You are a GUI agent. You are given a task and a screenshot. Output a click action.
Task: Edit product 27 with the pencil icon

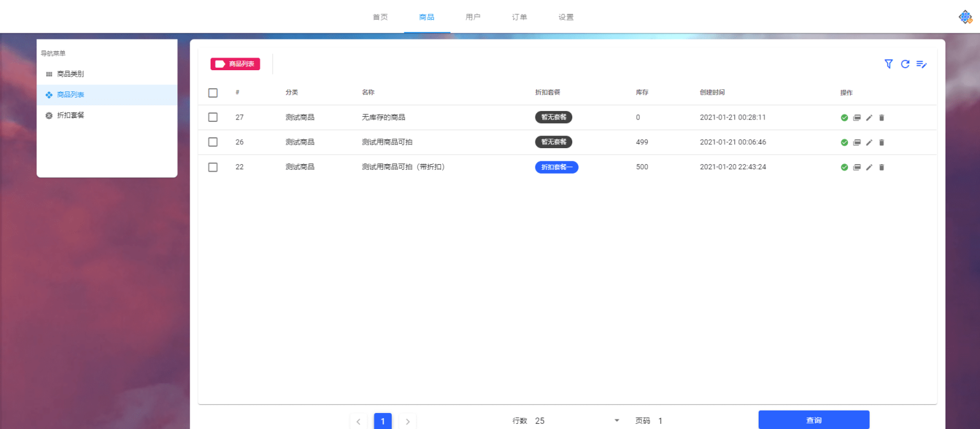(x=869, y=117)
